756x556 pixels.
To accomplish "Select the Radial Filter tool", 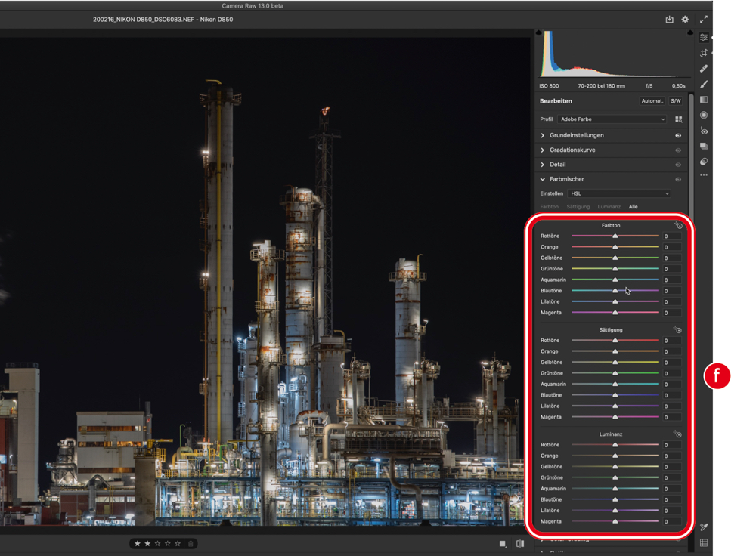I will [704, 116].
